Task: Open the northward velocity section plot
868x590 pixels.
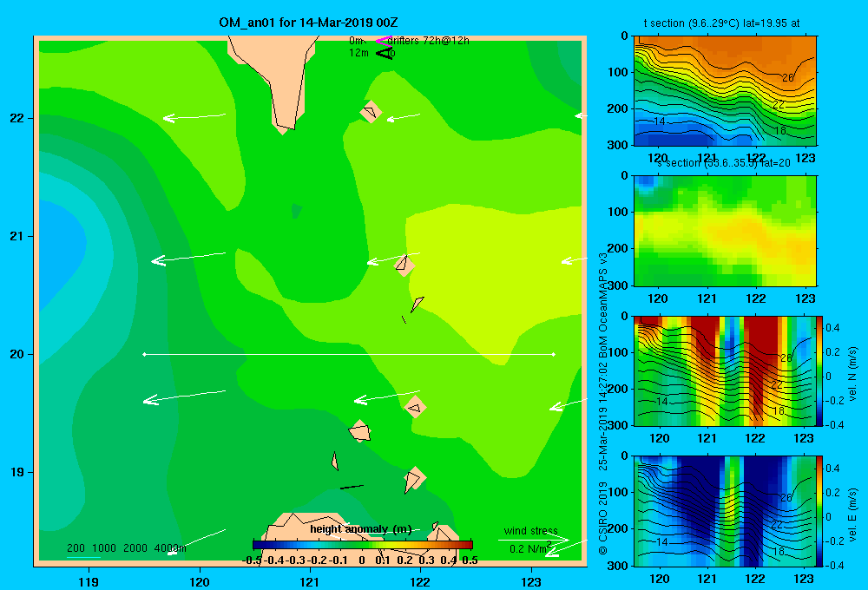Action: pyautogui.click(x=725, y=370)
